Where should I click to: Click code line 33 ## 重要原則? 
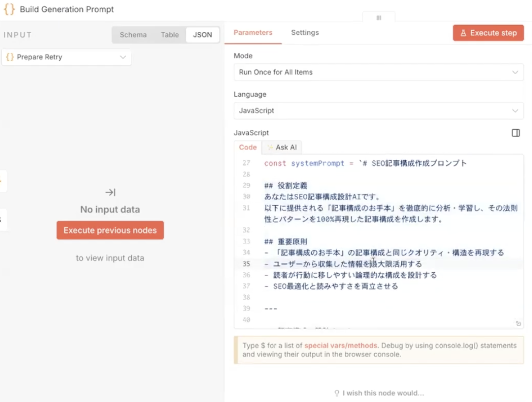pyautogui.click(x=286, y=241)
